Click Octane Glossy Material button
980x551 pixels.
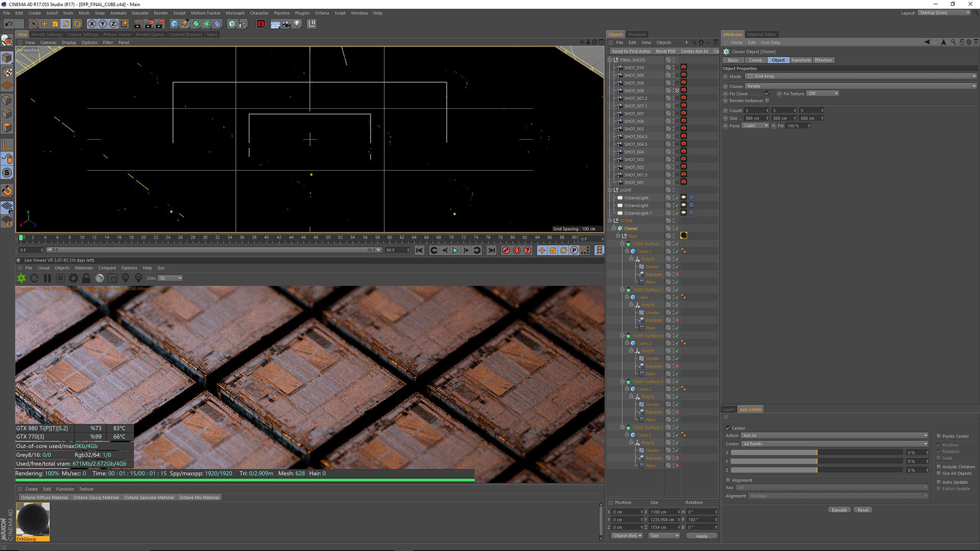click(x=96, y=497)
